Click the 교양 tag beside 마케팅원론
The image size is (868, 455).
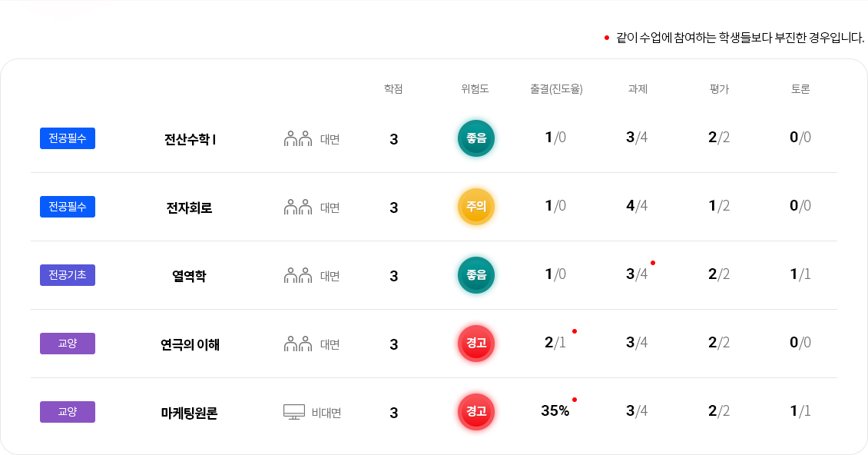click(68, 412)
